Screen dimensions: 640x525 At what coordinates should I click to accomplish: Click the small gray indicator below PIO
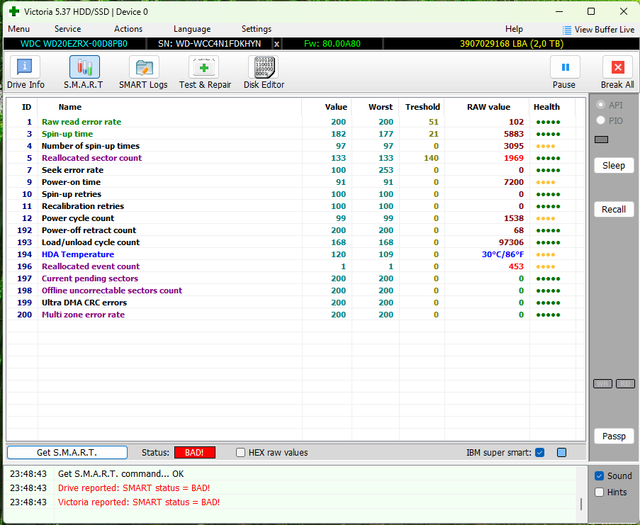601,140
